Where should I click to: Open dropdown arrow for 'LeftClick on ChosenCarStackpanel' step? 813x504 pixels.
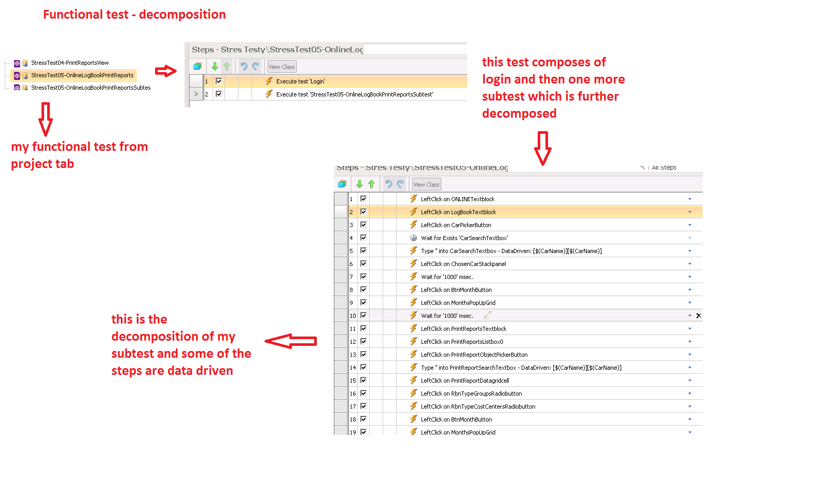pyautogui.click(x=690, y=264)
